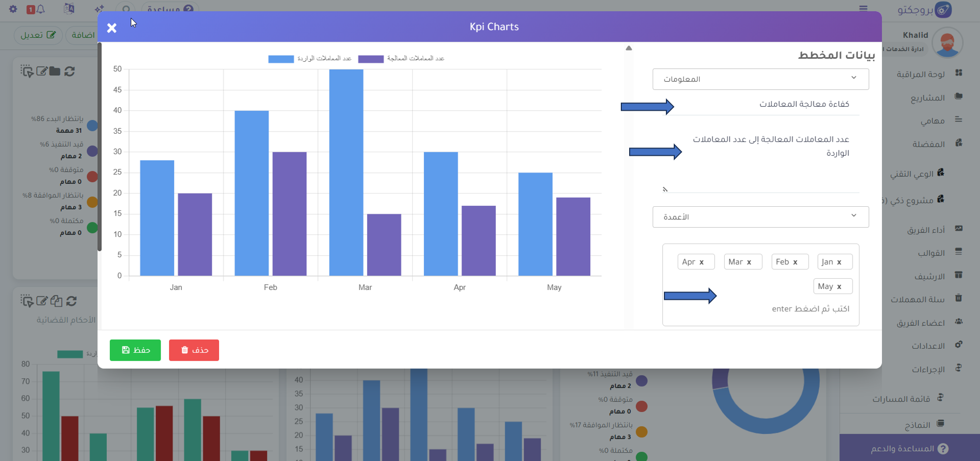This screenshot has height=461, width=980.
Task: Remove the May column tag
Action: (839, 287)
